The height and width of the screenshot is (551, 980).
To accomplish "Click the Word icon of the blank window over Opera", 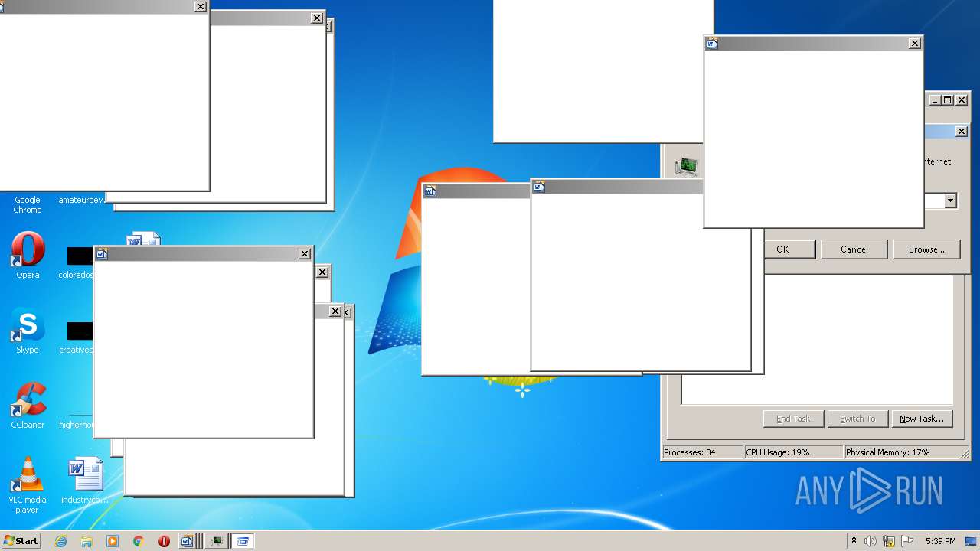I will 102,254.
